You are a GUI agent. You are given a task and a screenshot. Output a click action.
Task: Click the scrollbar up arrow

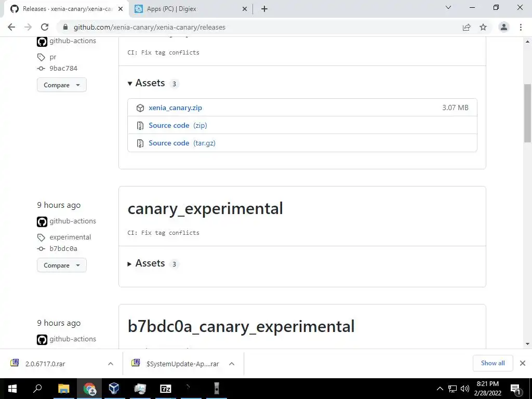(x=528, y=42)
